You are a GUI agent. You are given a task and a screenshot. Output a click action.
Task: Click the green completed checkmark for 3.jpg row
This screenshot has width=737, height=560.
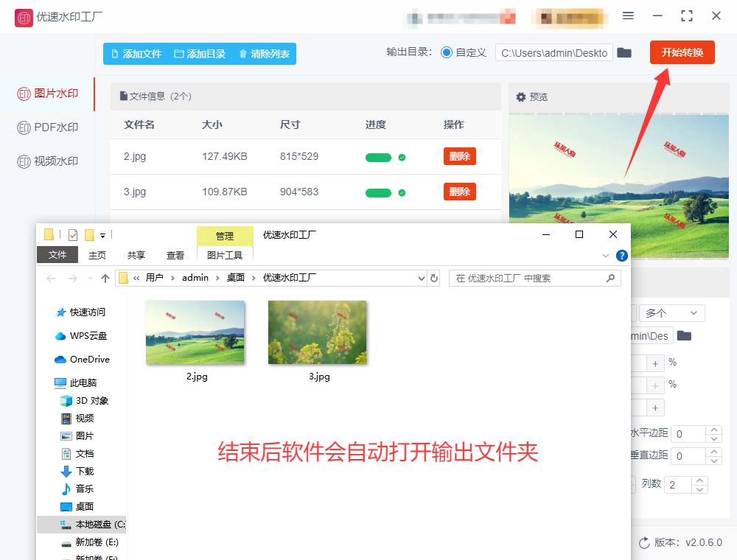pyautogui.click(x=402, y=192)
